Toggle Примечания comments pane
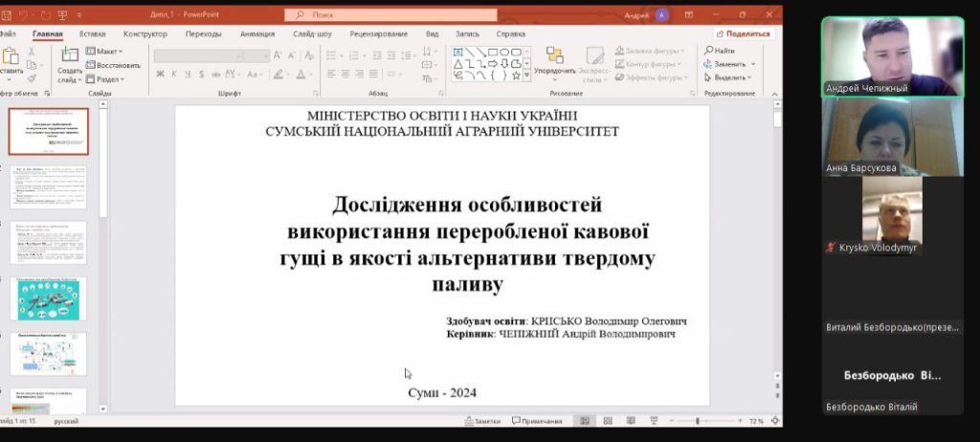 click(537, 421)
